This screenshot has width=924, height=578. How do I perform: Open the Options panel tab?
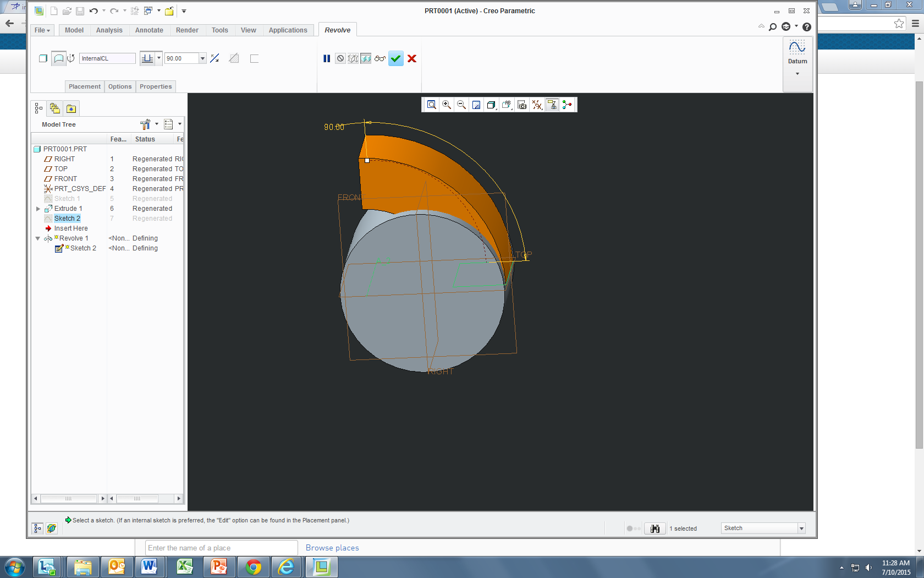120,86
